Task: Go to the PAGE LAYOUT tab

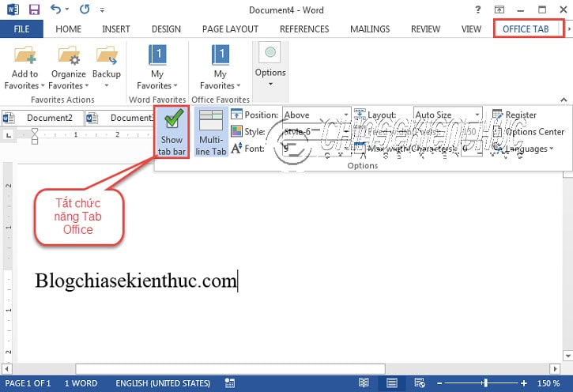Action: click(x=230, y=29)
